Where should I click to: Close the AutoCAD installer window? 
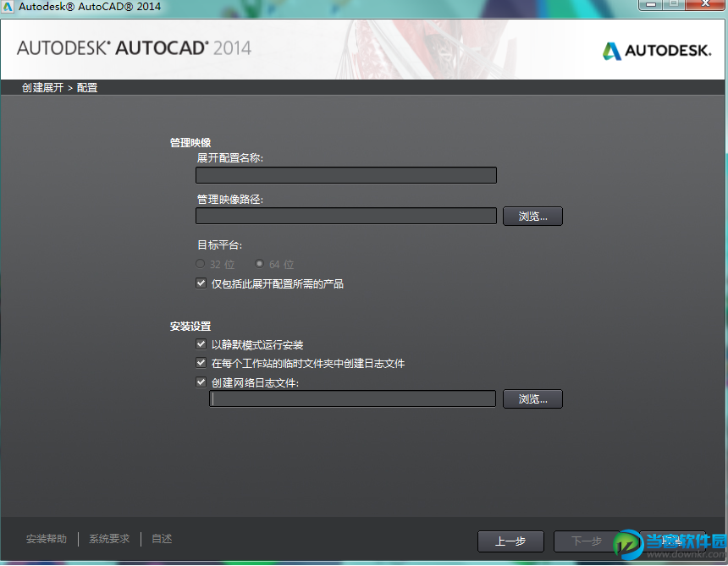pos(705,4)
